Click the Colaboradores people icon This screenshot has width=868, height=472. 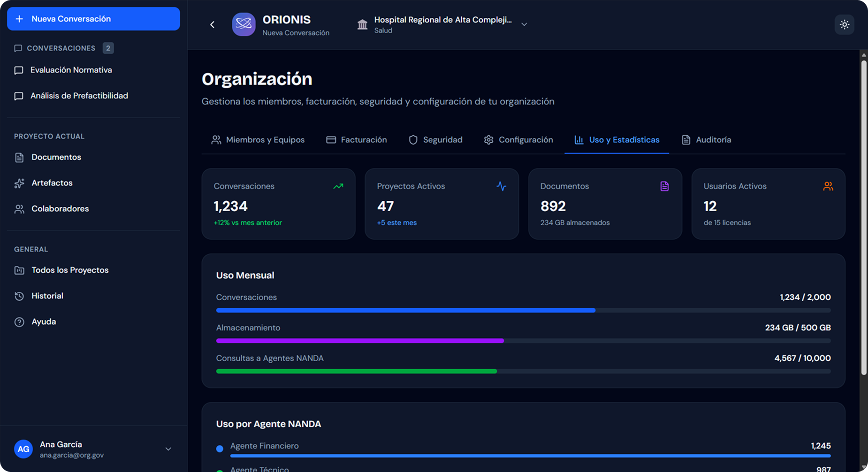19,209
